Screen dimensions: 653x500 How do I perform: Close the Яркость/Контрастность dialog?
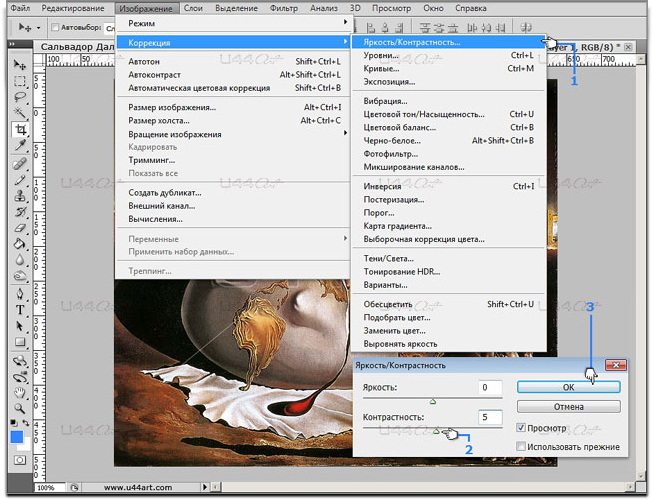(x=616, y=365)
